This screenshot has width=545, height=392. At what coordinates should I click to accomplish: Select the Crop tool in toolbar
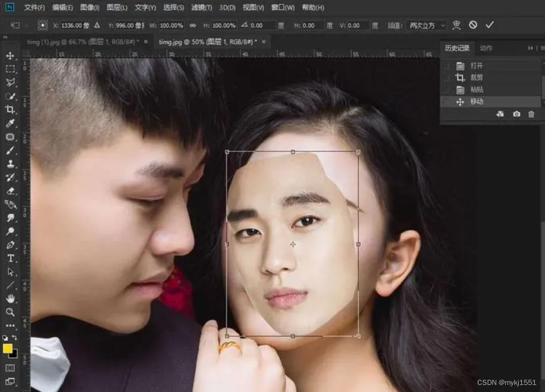(x=10, y=110)
